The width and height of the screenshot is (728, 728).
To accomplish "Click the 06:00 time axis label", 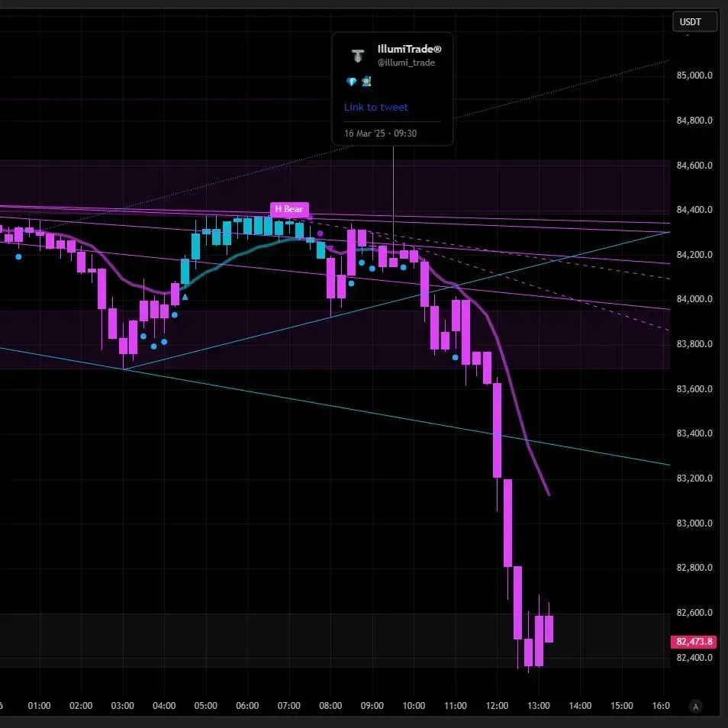I will click(247, 706).
